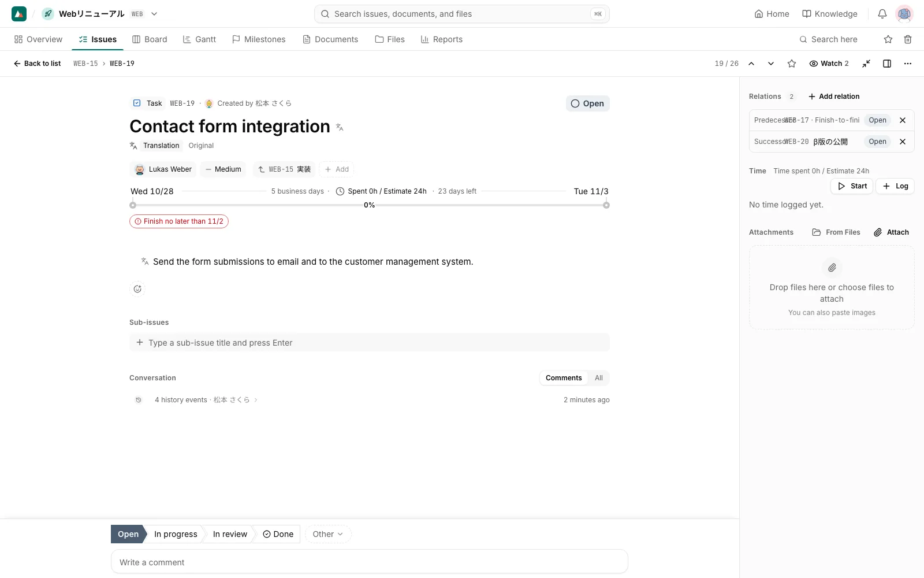This screenshot has width=924, height=578.
Task: Open the more options ellipsis menu
Action: (x=908, y=64)
